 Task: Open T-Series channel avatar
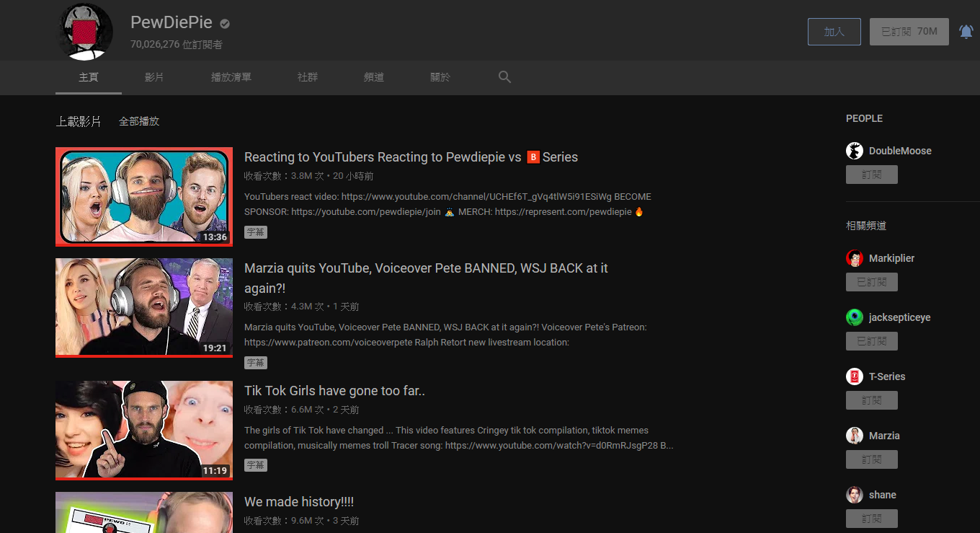855,376
